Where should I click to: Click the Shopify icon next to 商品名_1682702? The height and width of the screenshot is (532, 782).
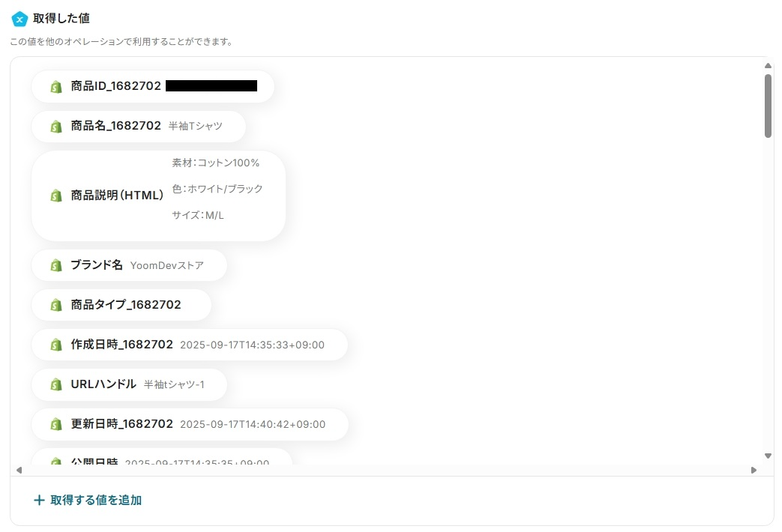pyautogui.click(x=55, y=126)
